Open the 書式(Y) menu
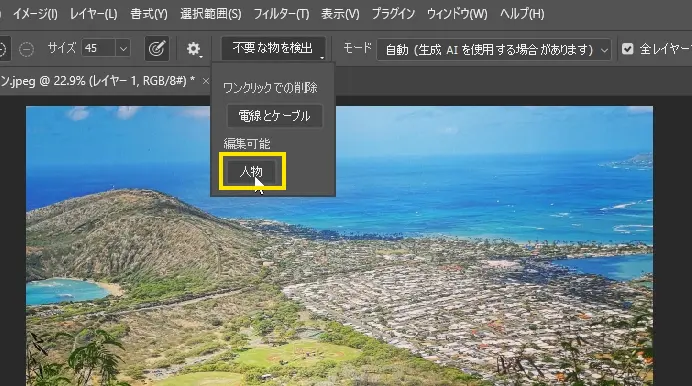 tap(149, 14)
